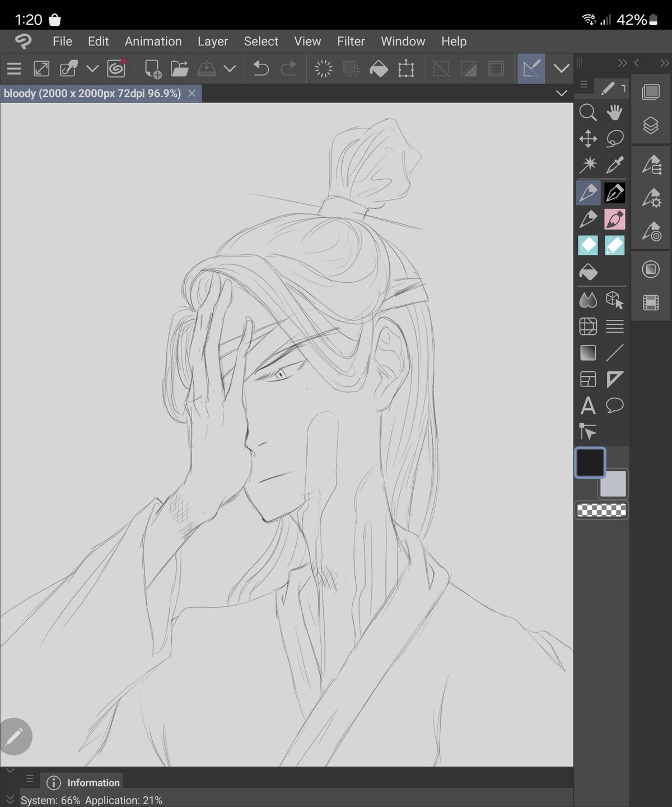Screen dimensions: 672x807
Task: Select the Operation 3D object tool
Action: click(x=614, y=300)
